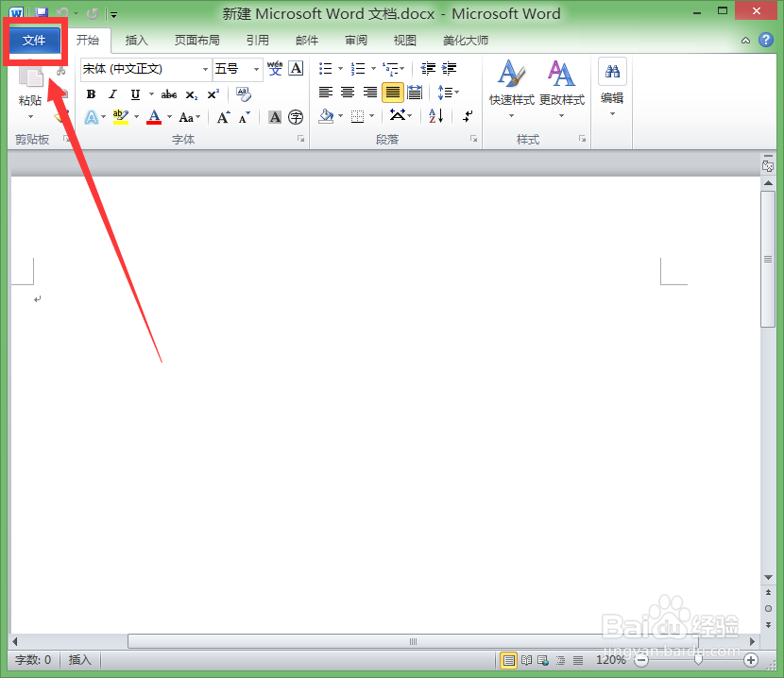Open the change case Aa button

(189, 117)
